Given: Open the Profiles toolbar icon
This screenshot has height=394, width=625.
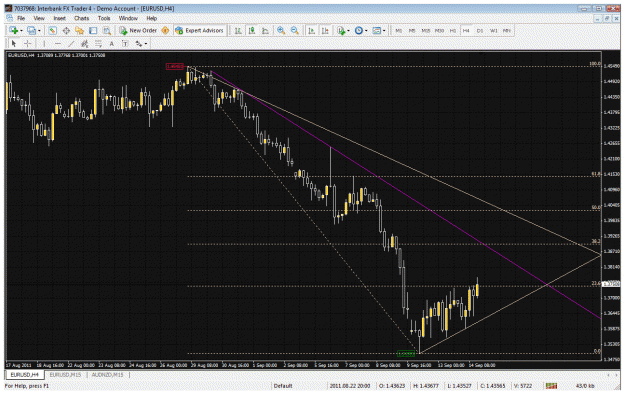Looking at the screenshot, I should click(31, 30).
